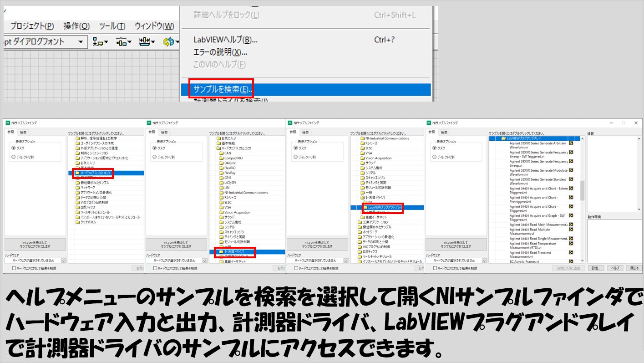Click folder icon of GPIB
The width and height of the screenshot is (644, 363).
tap(221, 178)
